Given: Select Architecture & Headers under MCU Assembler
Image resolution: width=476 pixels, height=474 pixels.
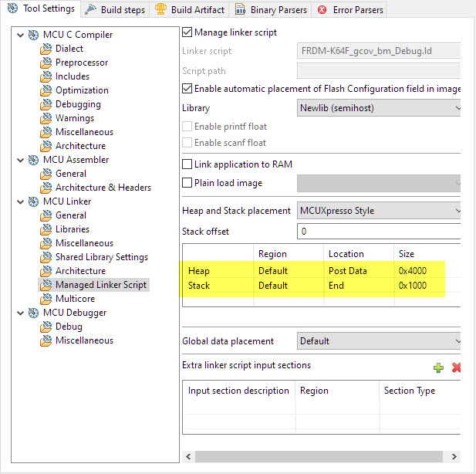Looking at the screenshot, I should tap(103, 188).
